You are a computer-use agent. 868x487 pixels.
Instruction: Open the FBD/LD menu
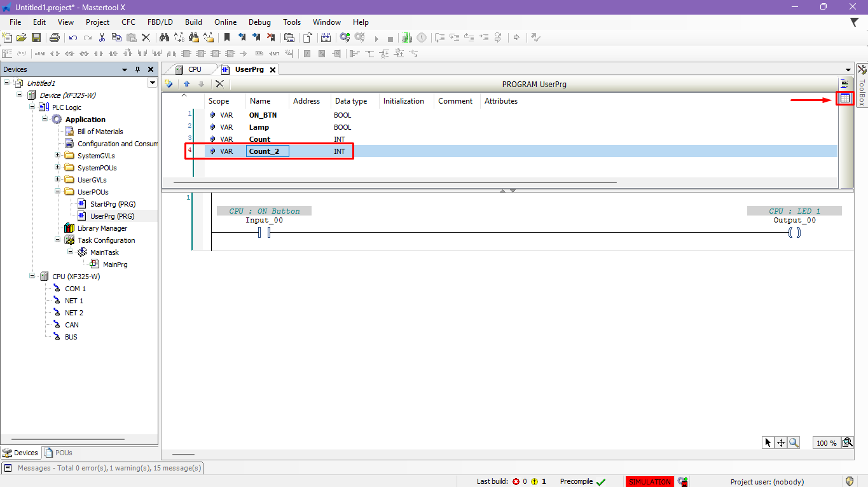click(x=160, y=22)
